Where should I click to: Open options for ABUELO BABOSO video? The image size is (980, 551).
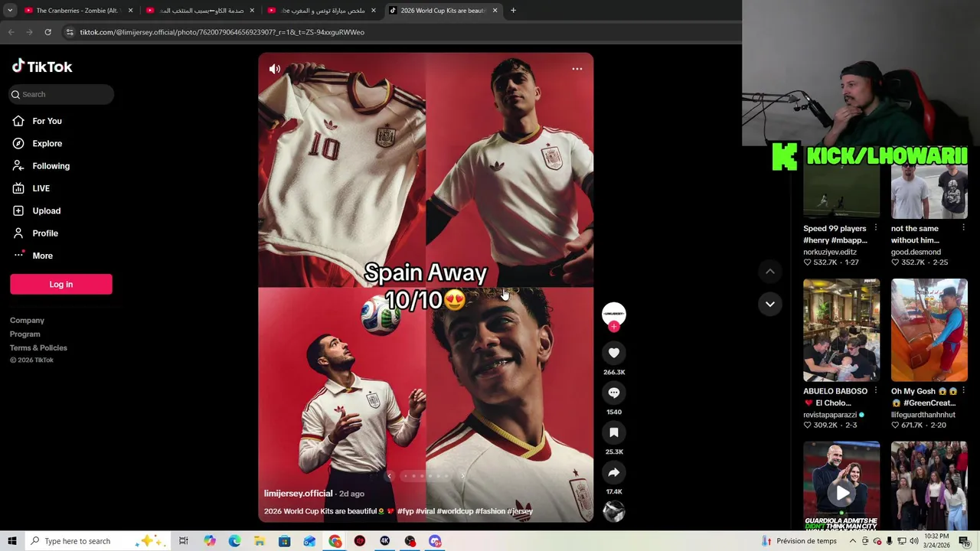[x=876, y=391]
